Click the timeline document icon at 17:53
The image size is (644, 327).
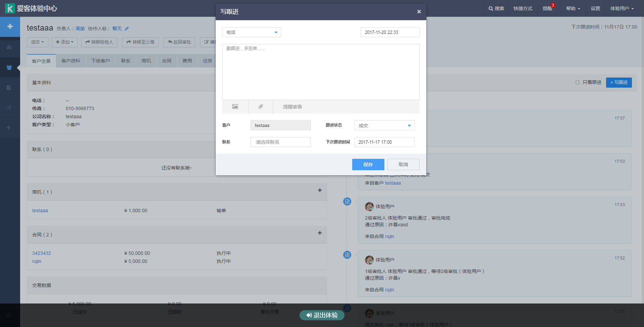pyautogui.click(x=347, y=201)
